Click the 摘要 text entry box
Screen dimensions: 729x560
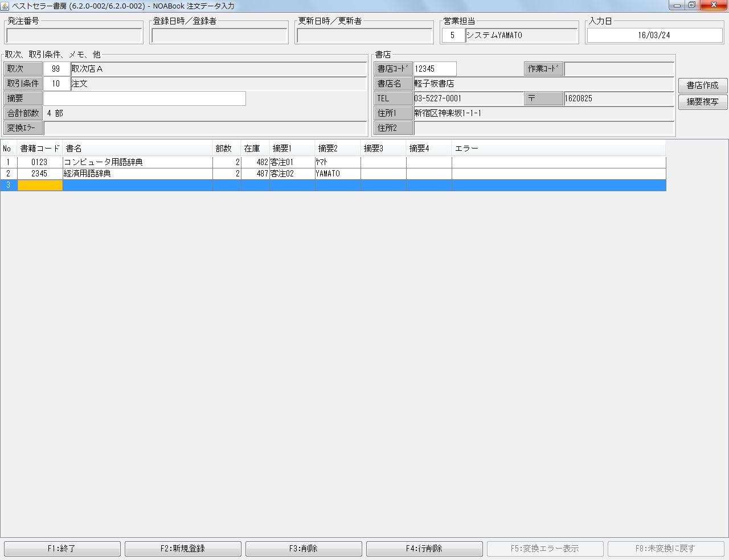[145, 98]
